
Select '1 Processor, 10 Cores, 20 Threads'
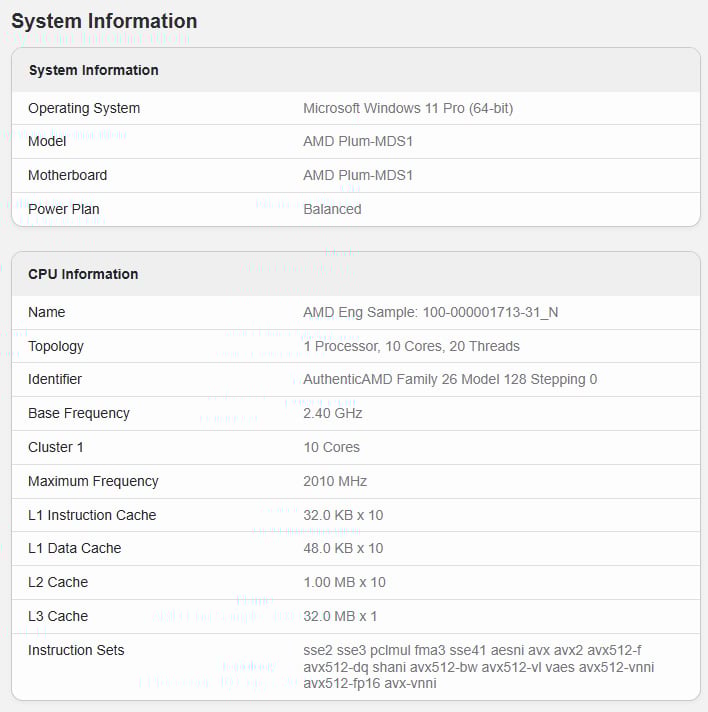(x=411, y=346)
